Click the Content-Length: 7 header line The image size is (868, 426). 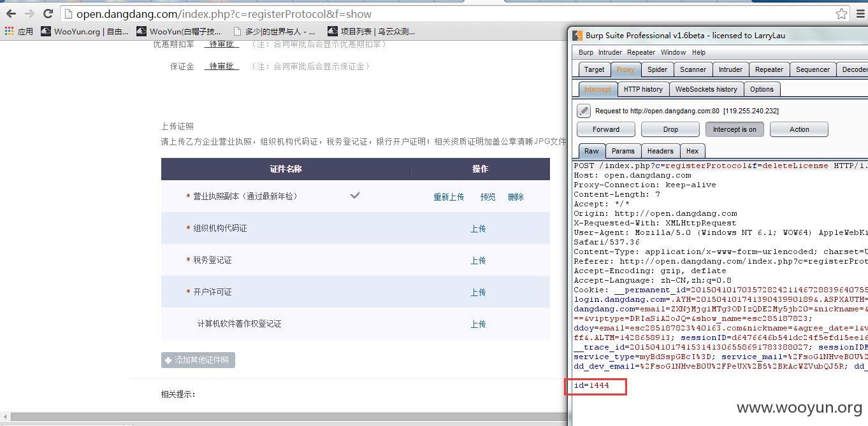tap(617, 194)
